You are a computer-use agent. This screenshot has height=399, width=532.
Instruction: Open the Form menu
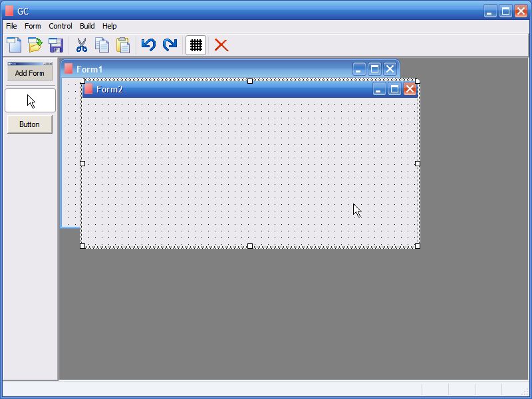[x=33, y=26]
